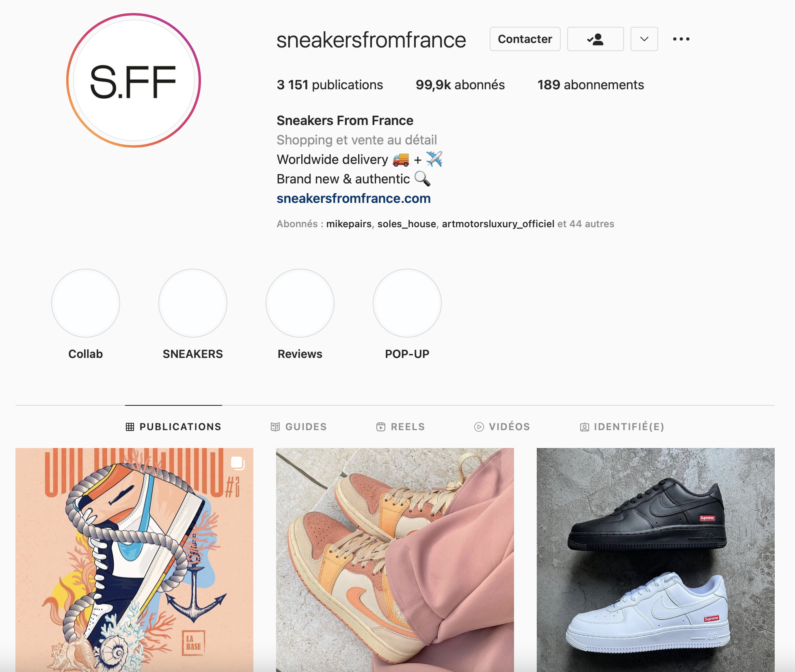Switch to the Identifié(e) tab

coord(622,426)
